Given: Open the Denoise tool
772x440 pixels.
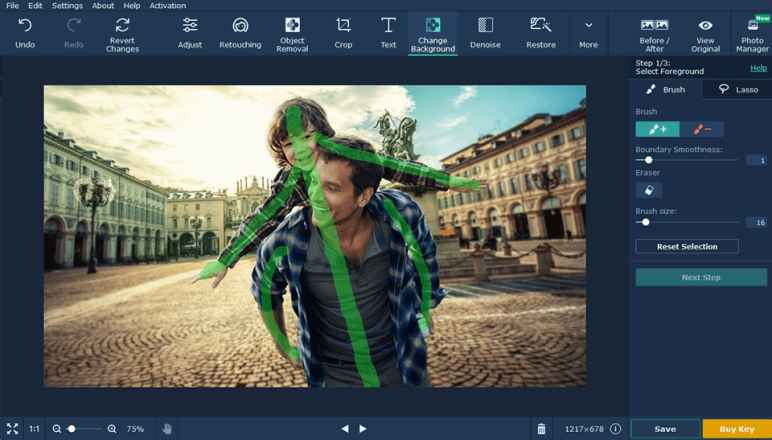Looking at the screenshot, I should pyautogui.click(x=485, y=25).
